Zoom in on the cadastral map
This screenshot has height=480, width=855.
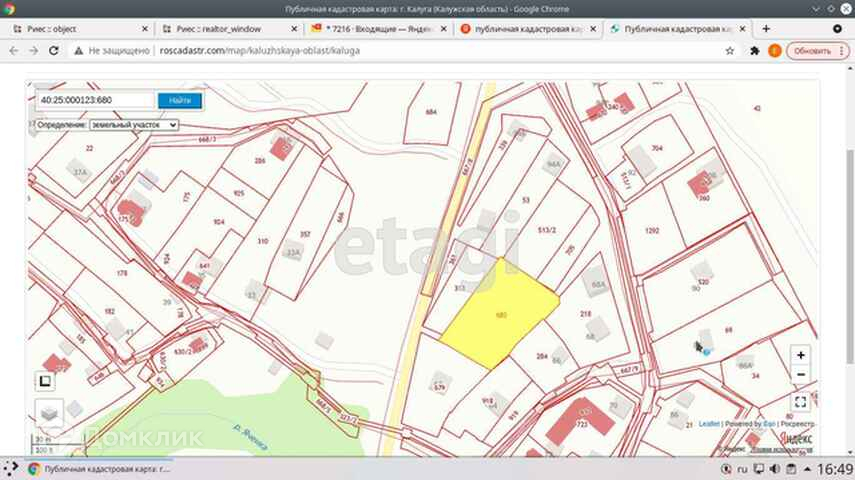800,356
